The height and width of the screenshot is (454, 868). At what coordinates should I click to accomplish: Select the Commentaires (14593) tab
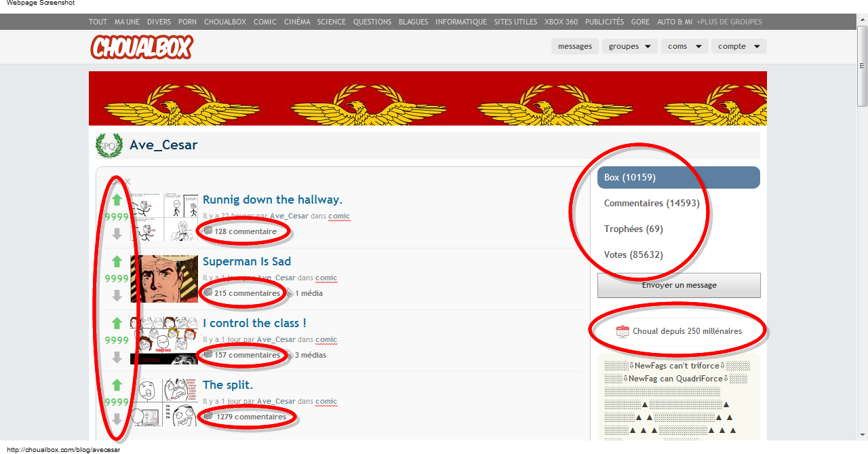[x=652, y=203]
